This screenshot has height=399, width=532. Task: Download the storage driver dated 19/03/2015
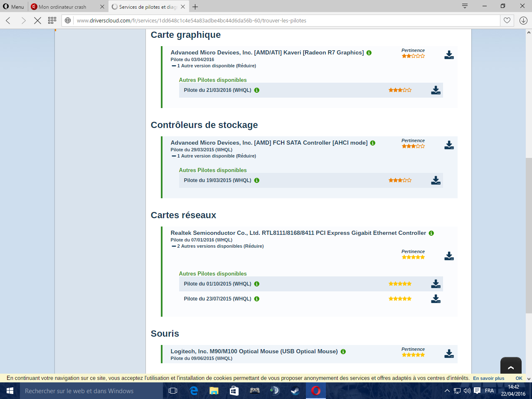(436, 180)
